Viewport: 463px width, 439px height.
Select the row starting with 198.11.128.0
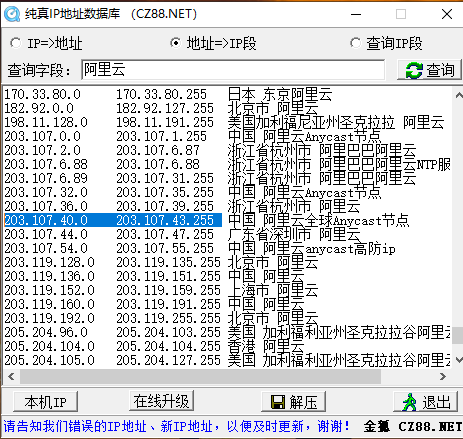pos(227,122)
